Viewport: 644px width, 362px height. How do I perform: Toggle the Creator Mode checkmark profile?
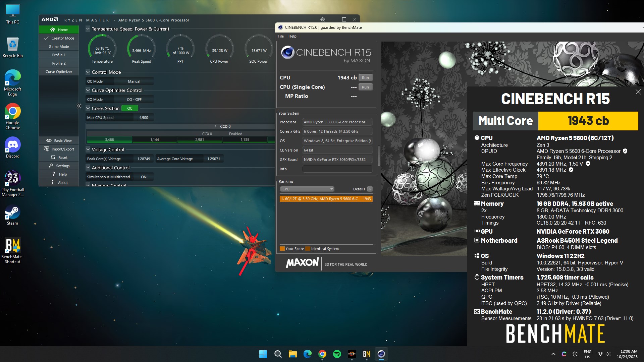[59, 38]
